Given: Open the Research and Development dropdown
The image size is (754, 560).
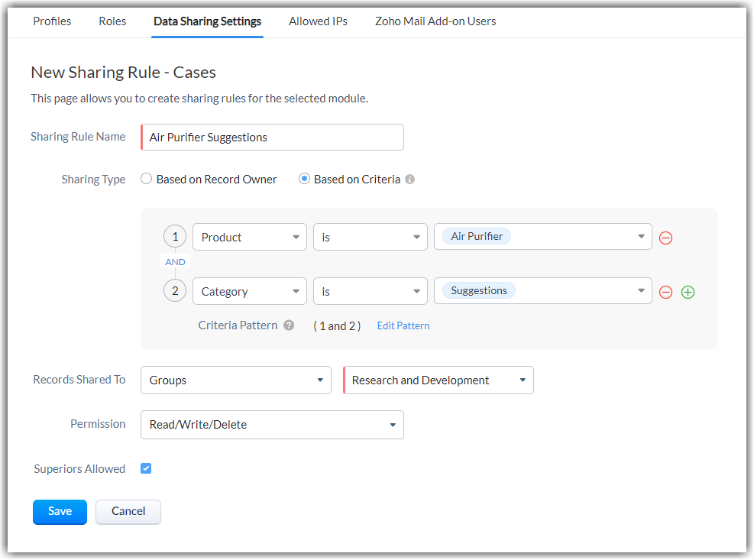Looking at the screenshot, I should tap(438, 380).
